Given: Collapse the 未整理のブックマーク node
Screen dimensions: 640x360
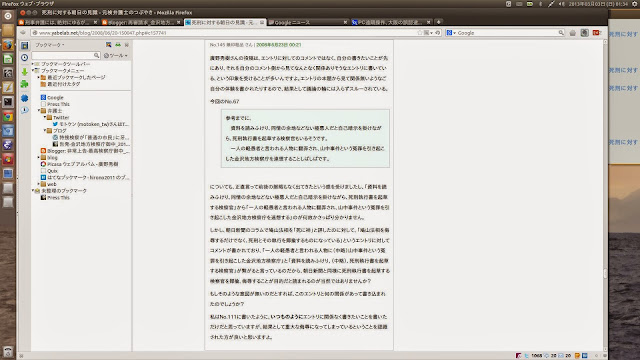Looking at the screenshot, I should tap(33, 191).
